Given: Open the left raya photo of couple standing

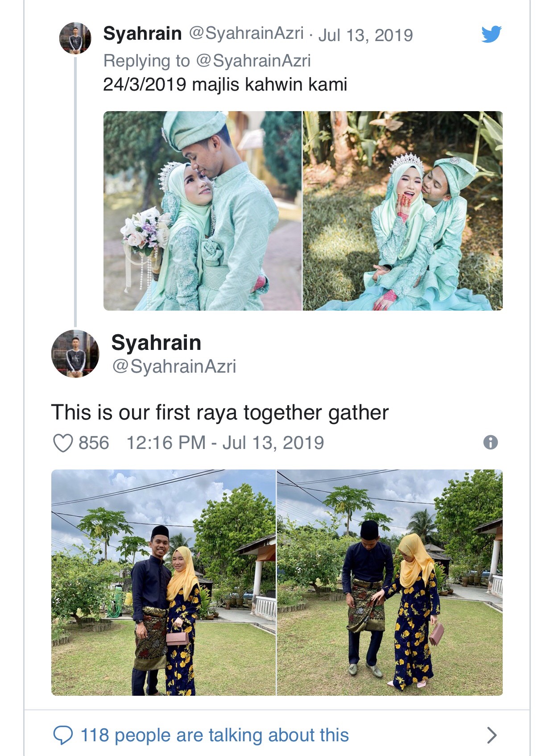Looking at the screenshot, I should tap(163, 582).
